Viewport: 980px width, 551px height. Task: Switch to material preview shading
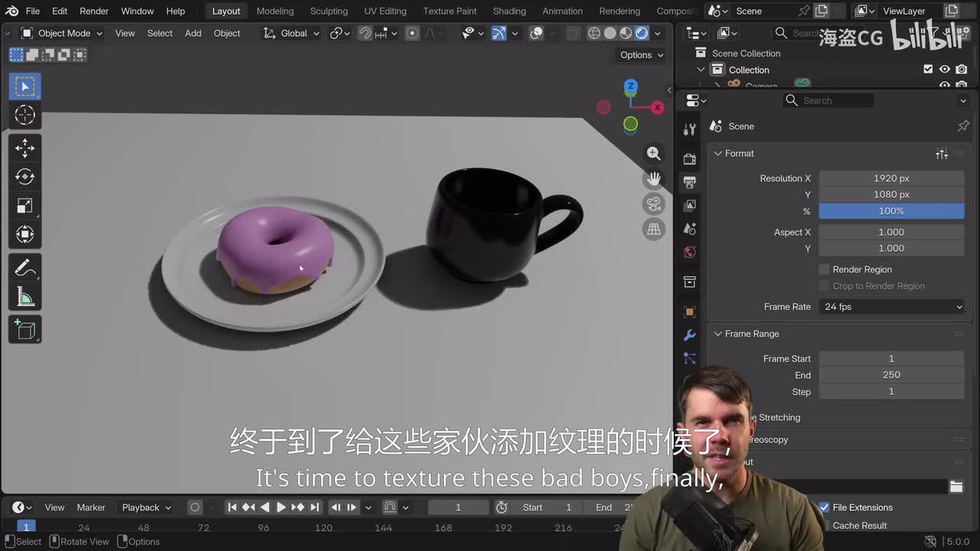[626, 33]
